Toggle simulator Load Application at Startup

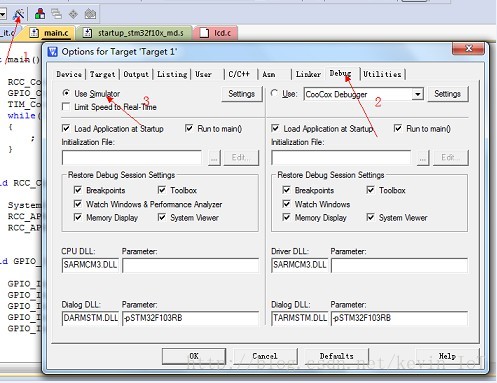(x=66, y=128)
